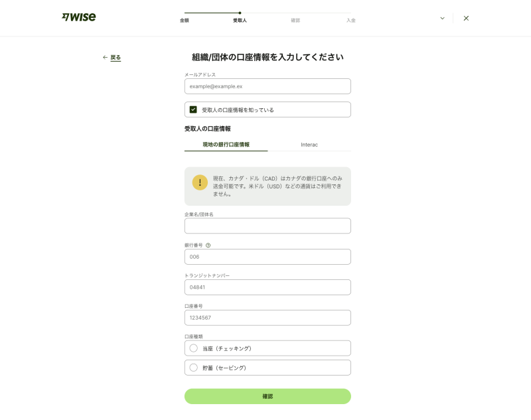The width and height of the screenshot is (531, 420).
Task: Click the 戻る back arrow link
Action: [112, 58]
